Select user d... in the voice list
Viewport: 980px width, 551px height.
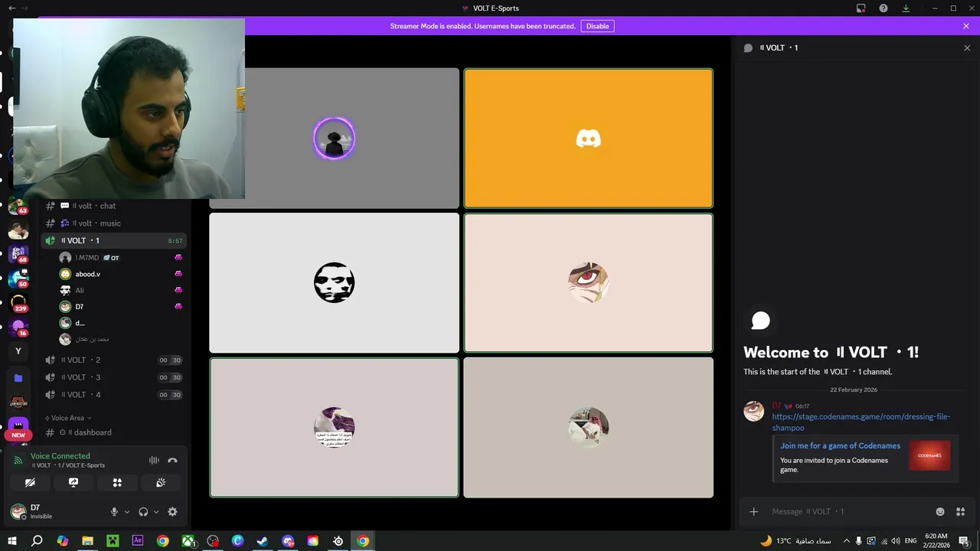[x=121, y=323]
